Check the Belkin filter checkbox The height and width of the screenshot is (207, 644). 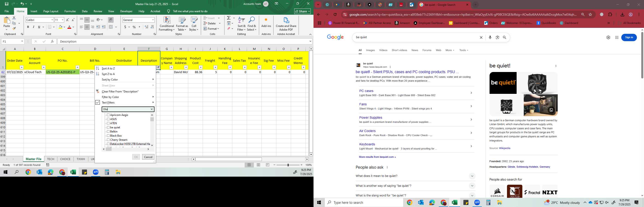(108, 131)
